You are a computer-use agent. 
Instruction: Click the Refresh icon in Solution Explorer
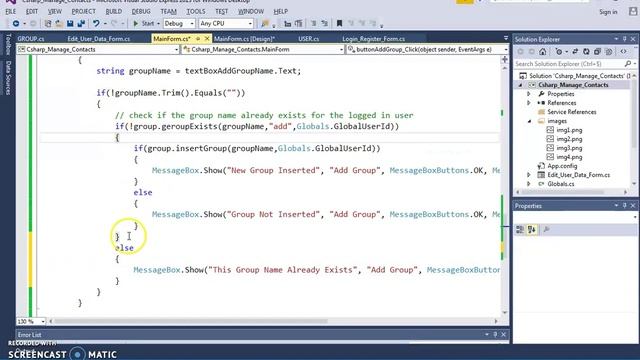point(586,51)
